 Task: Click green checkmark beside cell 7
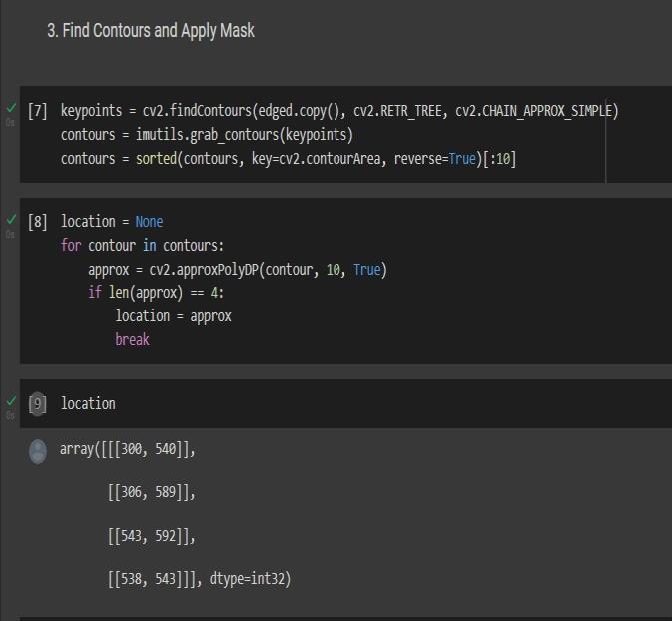coord(11,108)
